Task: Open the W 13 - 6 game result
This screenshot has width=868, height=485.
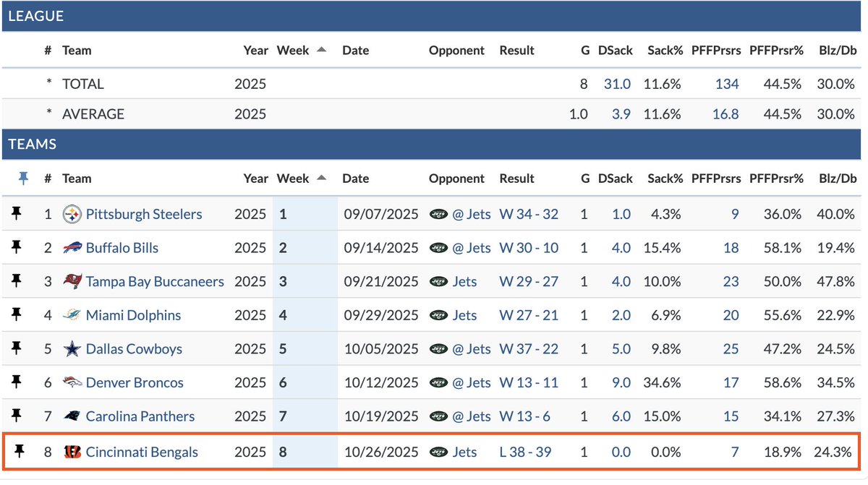Action: click(525, 416)
